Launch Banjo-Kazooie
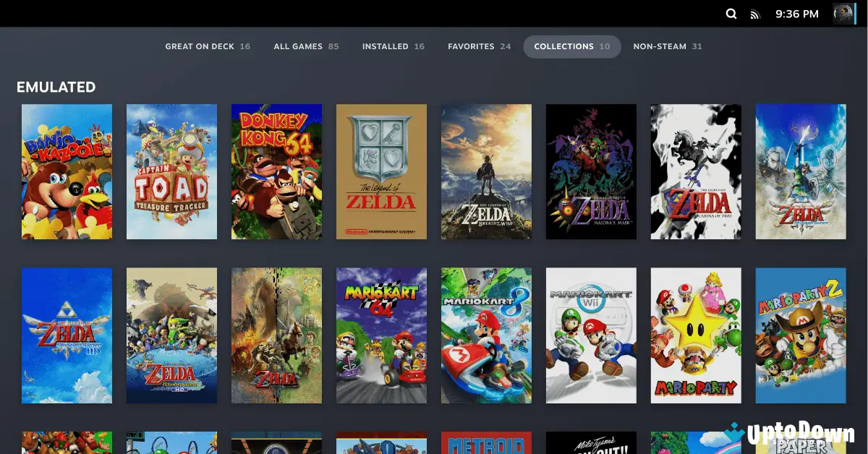 (67, 171)
